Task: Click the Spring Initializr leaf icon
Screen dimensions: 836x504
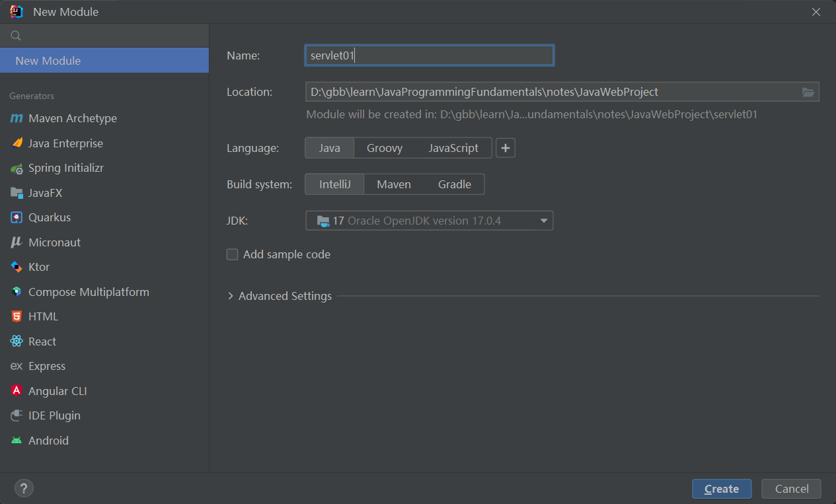Action: 17,168
